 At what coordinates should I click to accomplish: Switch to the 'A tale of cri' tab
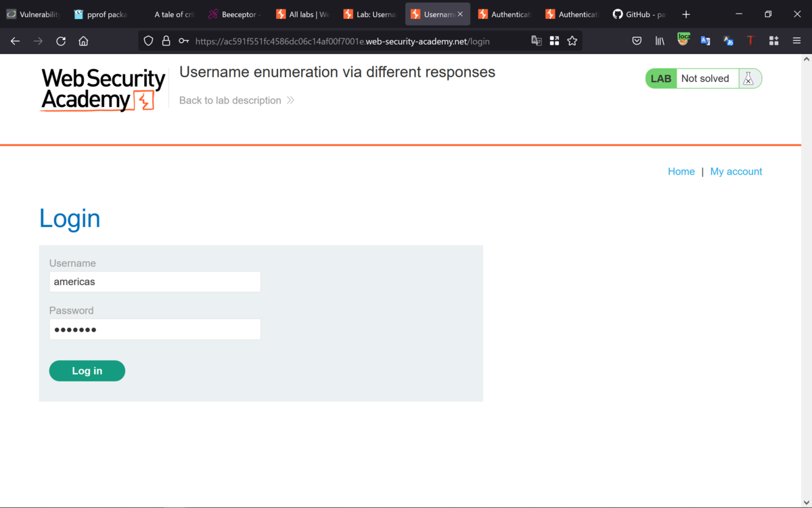168,14
